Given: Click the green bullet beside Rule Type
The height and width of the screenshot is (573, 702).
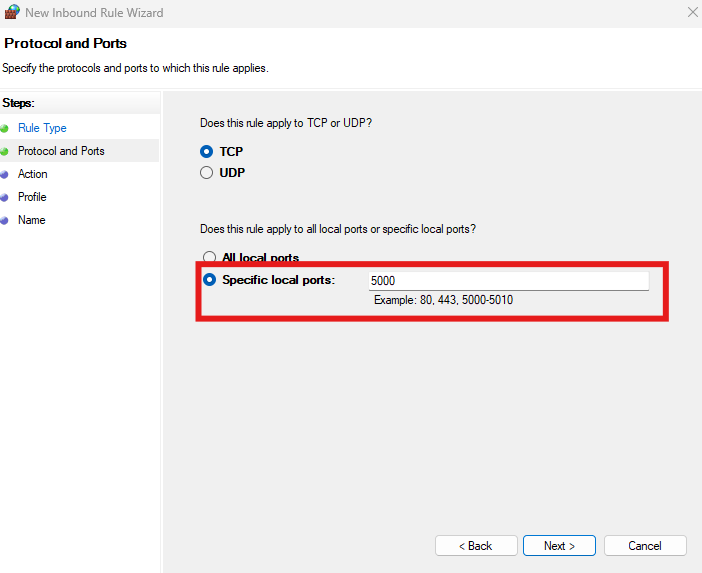Looking at the screenshot, I should click(x=5, y=128).
